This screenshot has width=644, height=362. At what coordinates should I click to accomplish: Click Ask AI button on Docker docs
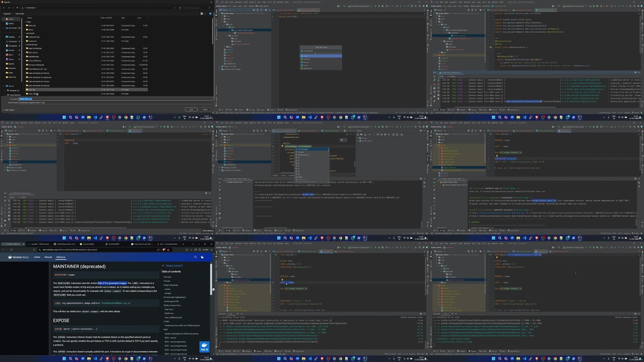click(x=204, y=347)
